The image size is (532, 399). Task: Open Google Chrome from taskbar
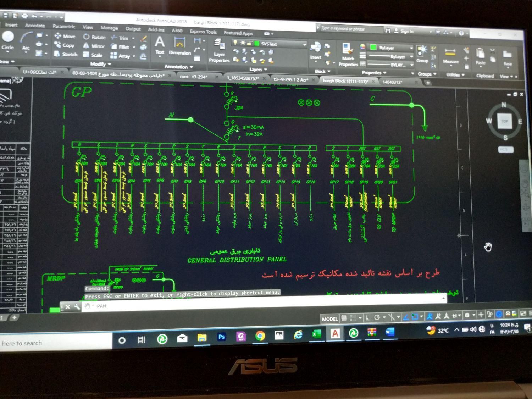260,336
